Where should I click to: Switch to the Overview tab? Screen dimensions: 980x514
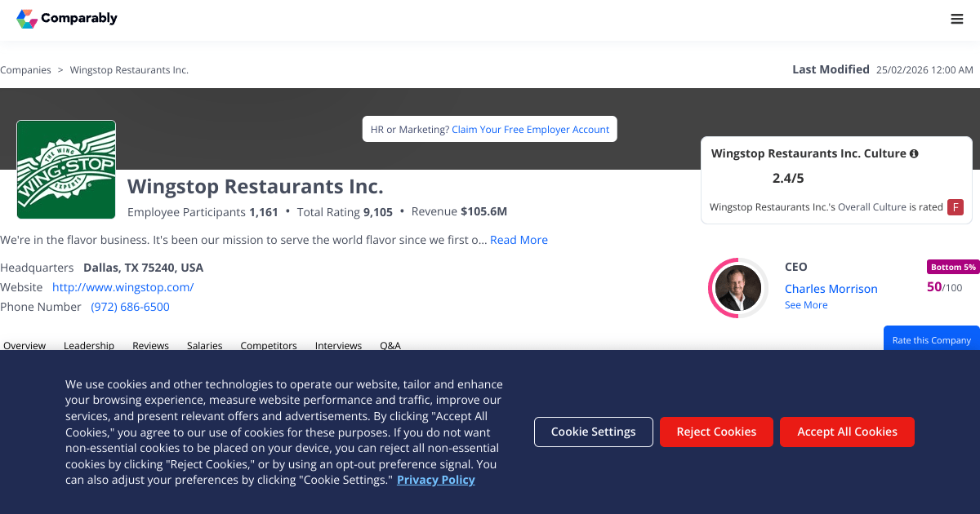[24, 345]
